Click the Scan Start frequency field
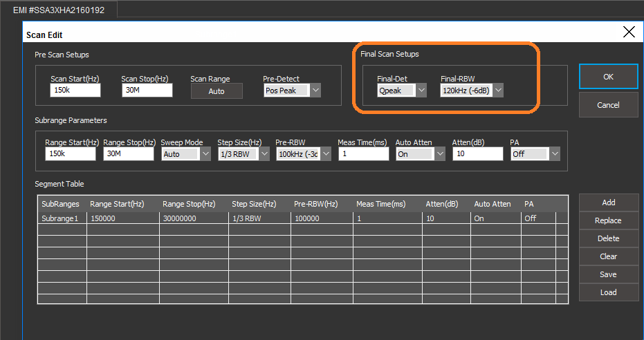Screen dimensions: 644x340 75,91
